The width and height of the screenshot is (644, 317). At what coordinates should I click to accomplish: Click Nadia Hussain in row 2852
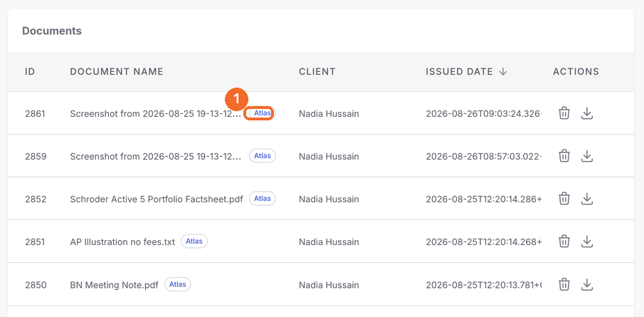[329, 199]
